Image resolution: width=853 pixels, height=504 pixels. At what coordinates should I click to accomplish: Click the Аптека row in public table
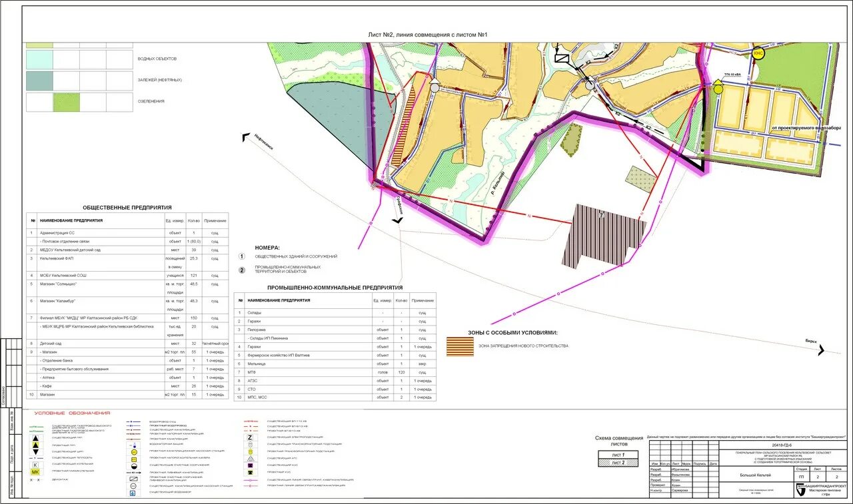point(127,377)
